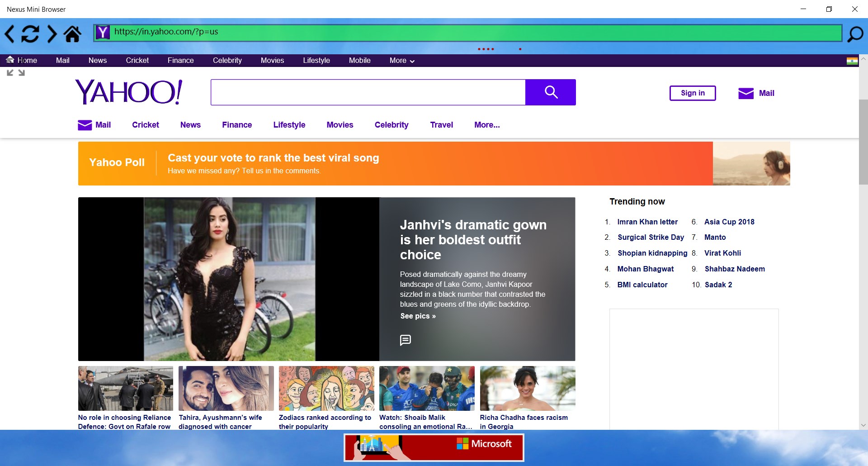868x466 pixels.
Task: Open trending topic Imran Khan letter
Action: [x=647, y=222]
